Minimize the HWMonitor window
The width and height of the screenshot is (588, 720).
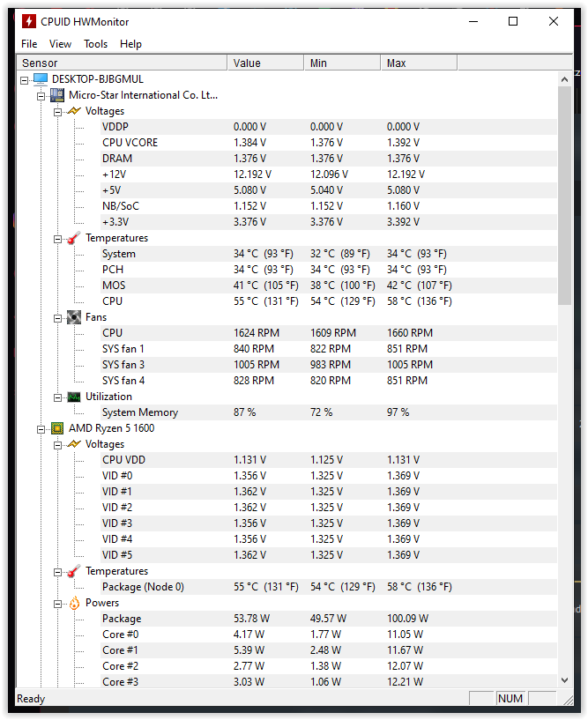pyautogui.click(x=473, y=21)
